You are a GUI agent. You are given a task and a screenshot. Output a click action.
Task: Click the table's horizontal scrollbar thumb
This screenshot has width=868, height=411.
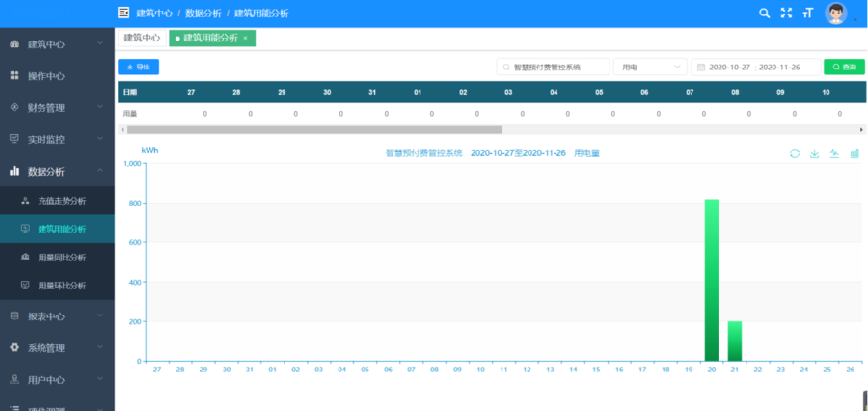(314, 129)
